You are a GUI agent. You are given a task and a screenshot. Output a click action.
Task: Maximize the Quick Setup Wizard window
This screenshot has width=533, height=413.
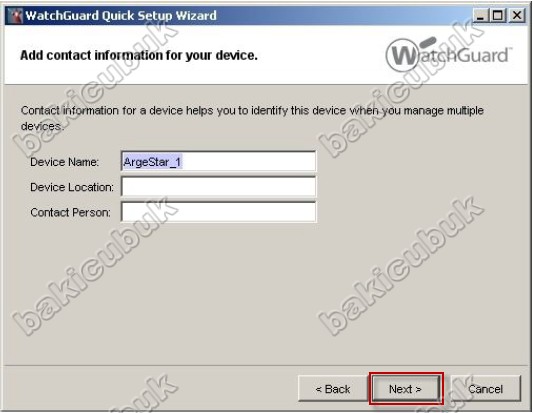[498, 15]
